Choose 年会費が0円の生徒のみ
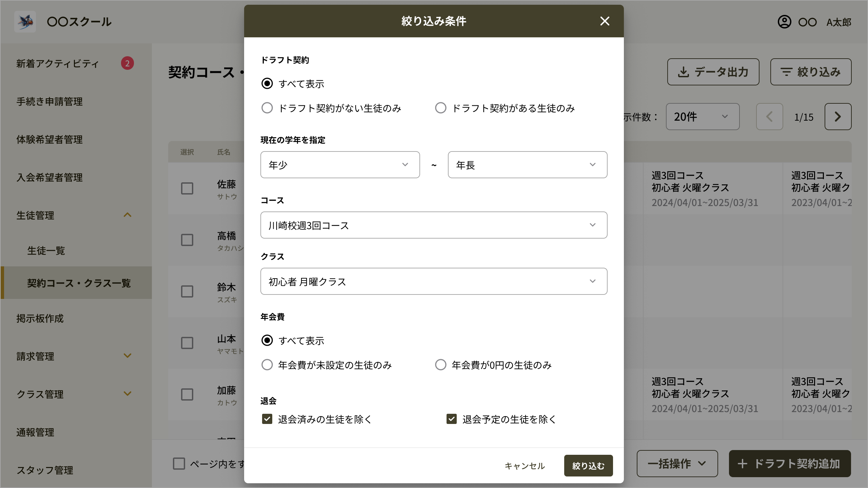 pyautogui.click(x=441, y=365)
